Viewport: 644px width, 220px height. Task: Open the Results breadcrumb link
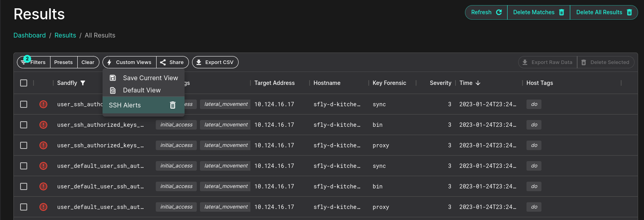pos(65,35)
